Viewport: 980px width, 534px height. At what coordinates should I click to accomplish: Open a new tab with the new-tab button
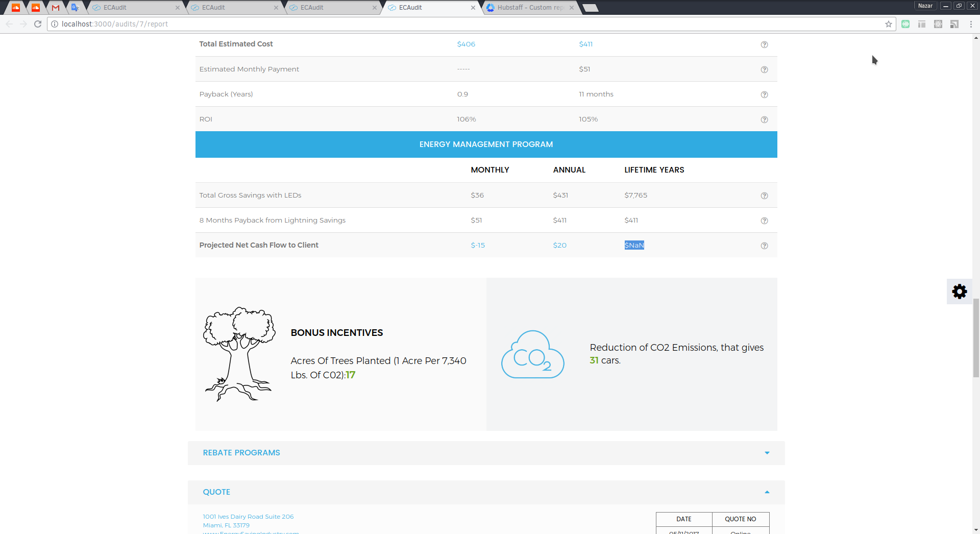click(590, 8)
